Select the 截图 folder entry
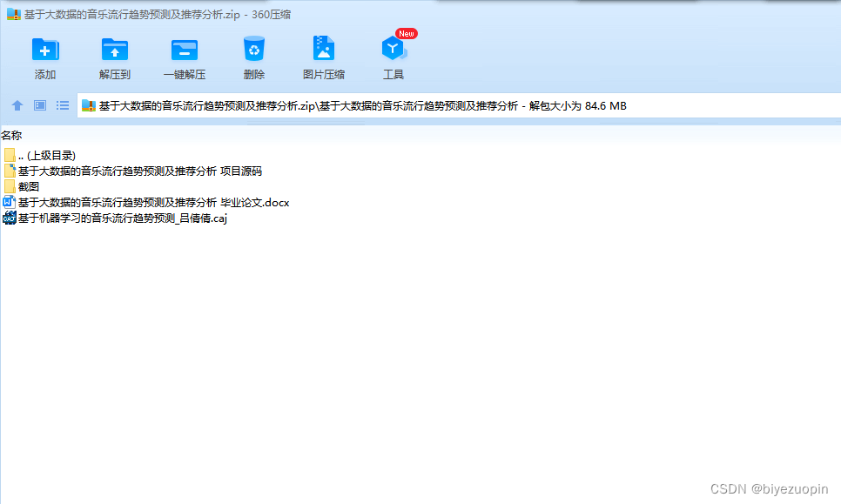 (22, 186)
